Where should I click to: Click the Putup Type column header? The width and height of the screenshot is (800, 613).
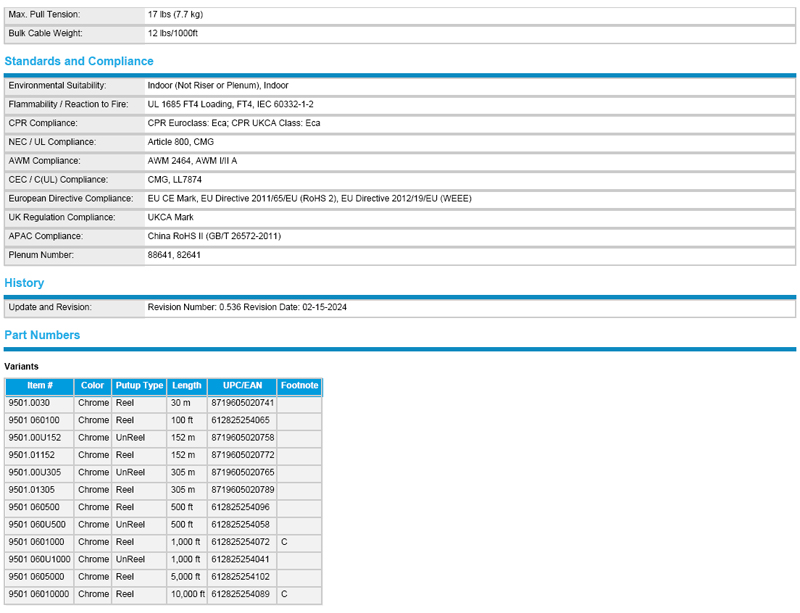point(139,385)
